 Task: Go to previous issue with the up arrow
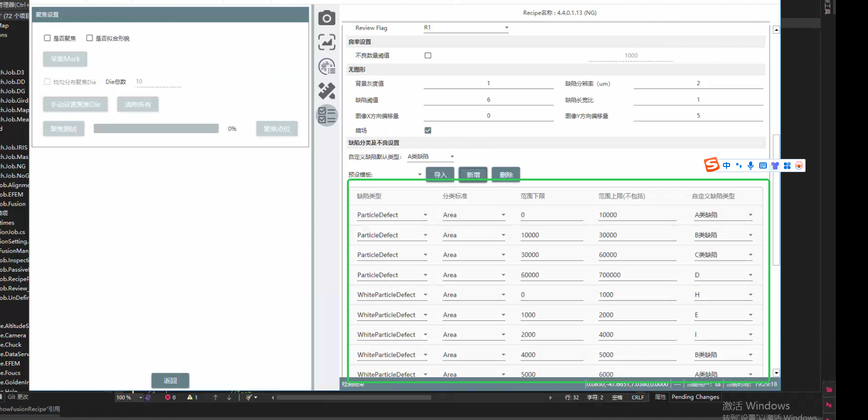tap(215, 397)
